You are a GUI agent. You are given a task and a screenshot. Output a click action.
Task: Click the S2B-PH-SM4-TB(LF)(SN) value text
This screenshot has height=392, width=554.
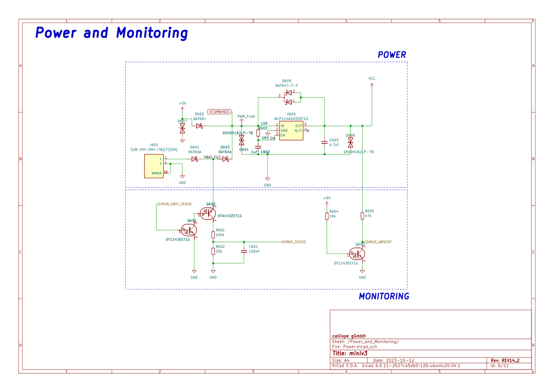(154, 149)
